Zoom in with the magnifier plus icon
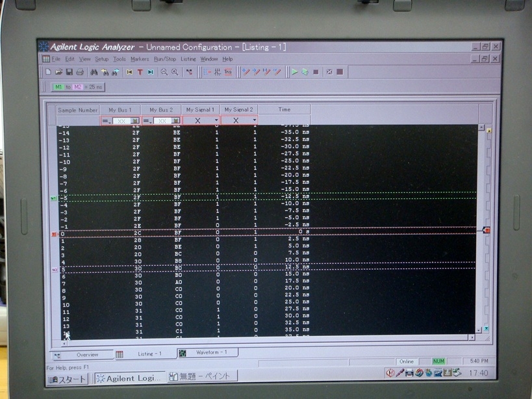The width and height of the screenshot is (532, 399). click(175, 72)
